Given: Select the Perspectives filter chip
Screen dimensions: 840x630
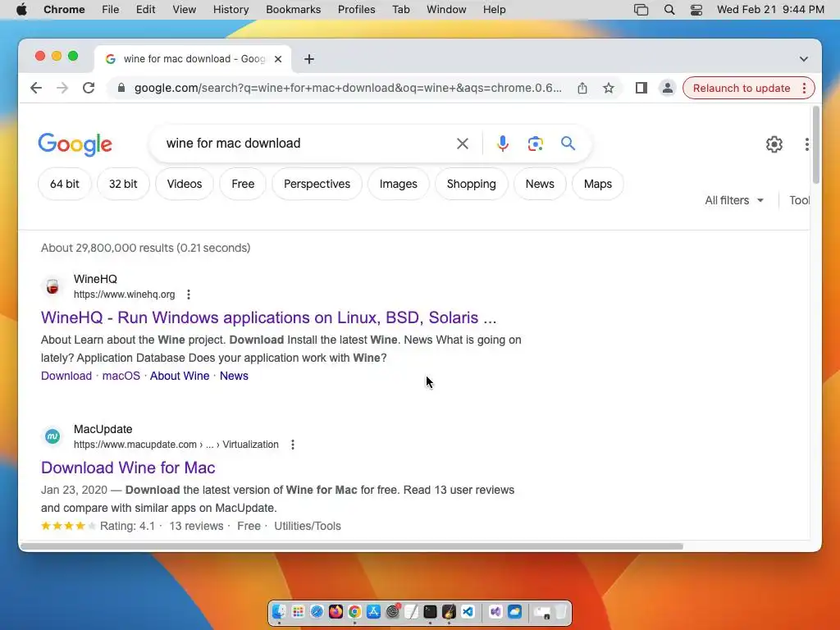Looking at the screenshot, I should click(317, 184).
